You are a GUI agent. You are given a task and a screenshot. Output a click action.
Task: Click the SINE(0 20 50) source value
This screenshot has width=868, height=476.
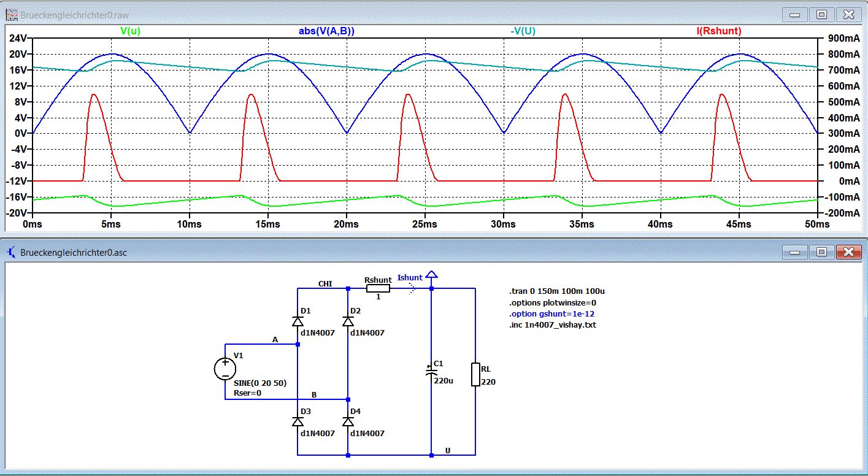[260, 383]
